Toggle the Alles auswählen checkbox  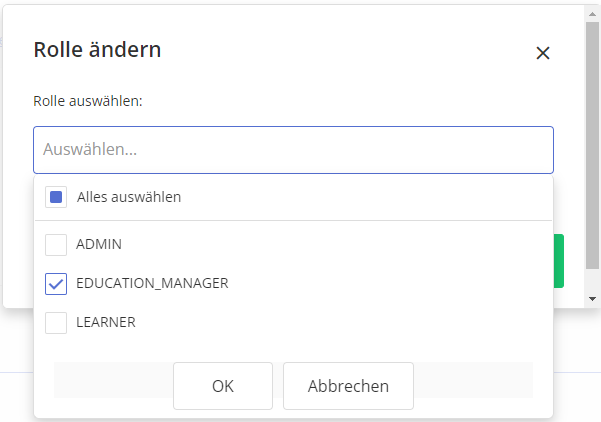coord(56,197)
